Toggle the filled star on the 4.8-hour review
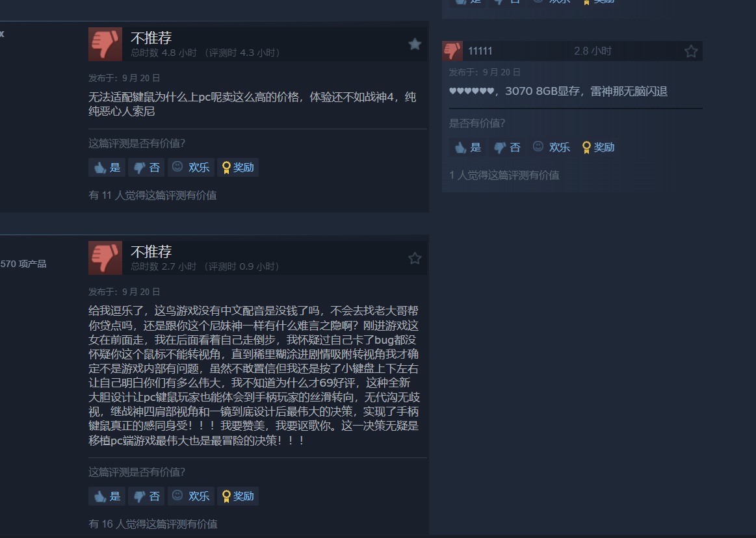Viewport: 756px width, 538px height. (415, 44)
